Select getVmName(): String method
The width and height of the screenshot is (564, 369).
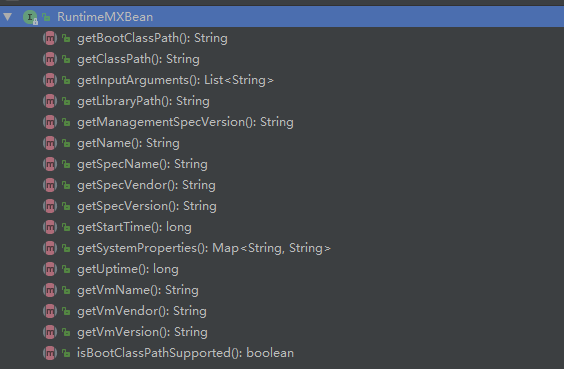pos(138,290)
